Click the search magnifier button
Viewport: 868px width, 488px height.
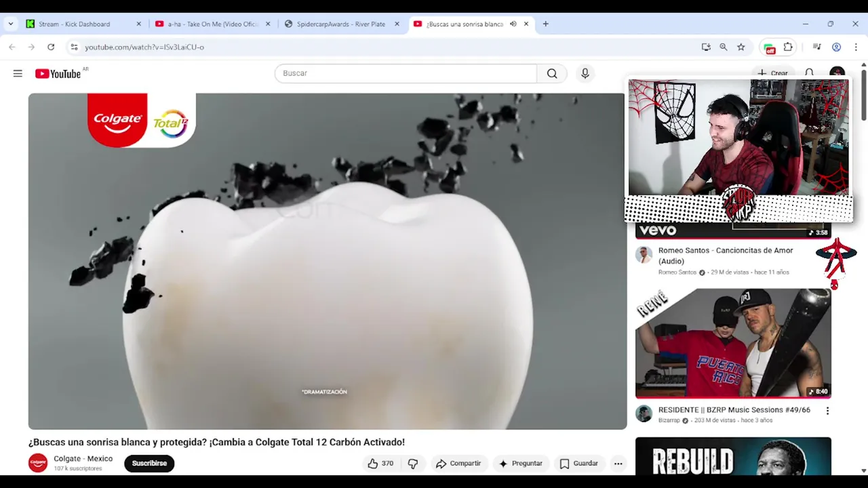(552, 73)
